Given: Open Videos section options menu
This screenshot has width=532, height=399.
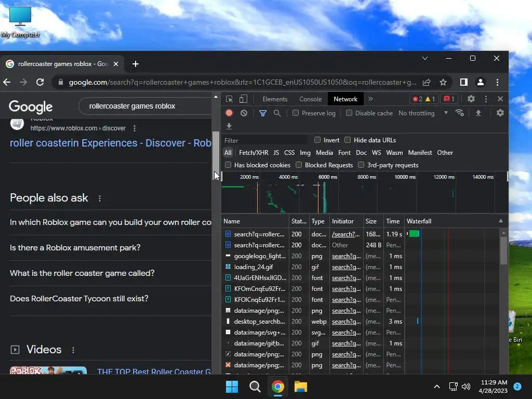Looking at the screenshot, I should point(73,350).
